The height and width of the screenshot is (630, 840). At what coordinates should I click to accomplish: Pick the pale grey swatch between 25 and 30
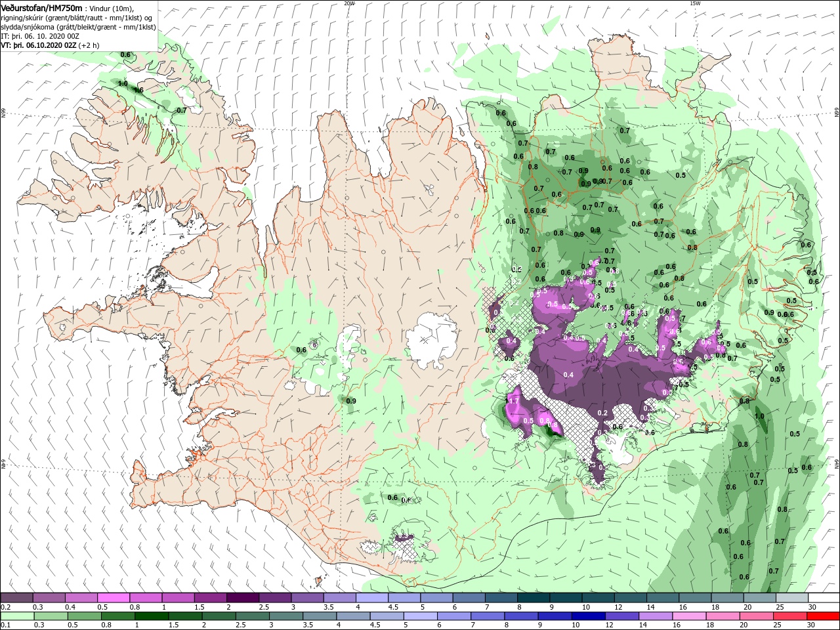[x=791, y=598]
